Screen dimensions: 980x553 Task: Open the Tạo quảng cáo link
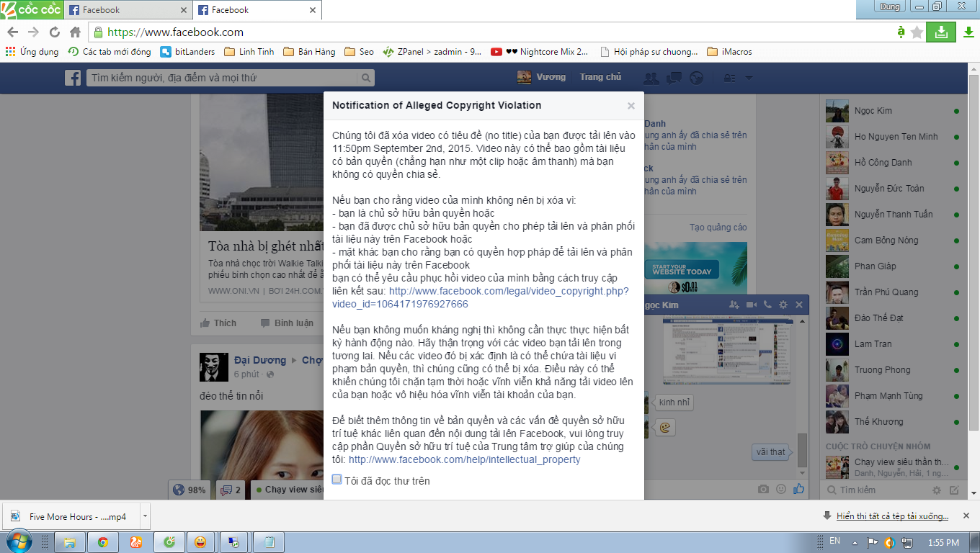[718, 228]
